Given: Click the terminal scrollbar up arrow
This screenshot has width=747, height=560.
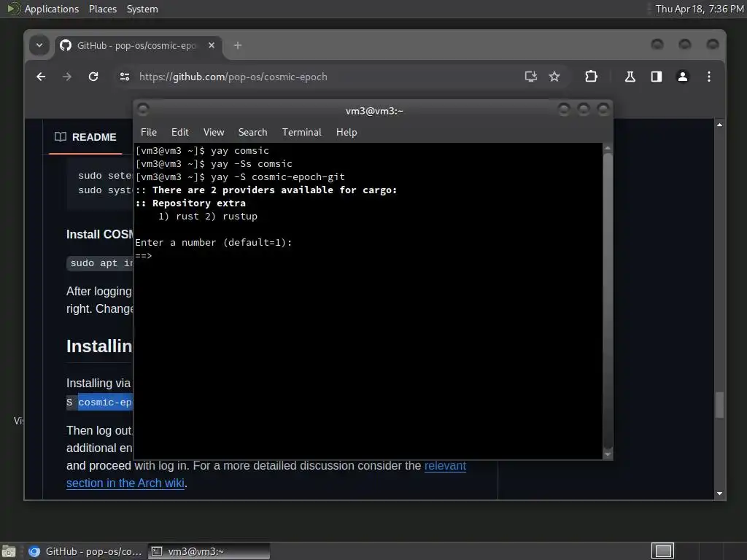Looking at the screenshot, I should [x=608, y=149].
